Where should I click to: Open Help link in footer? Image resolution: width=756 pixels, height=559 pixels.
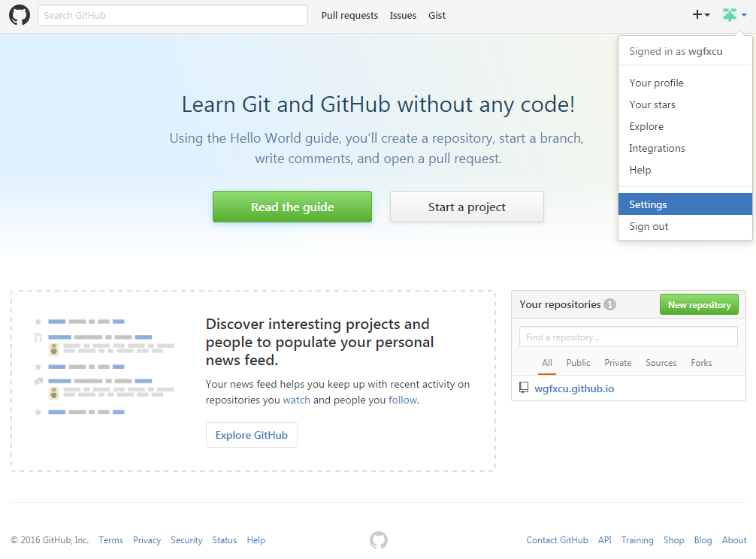(x=256, y=540)
